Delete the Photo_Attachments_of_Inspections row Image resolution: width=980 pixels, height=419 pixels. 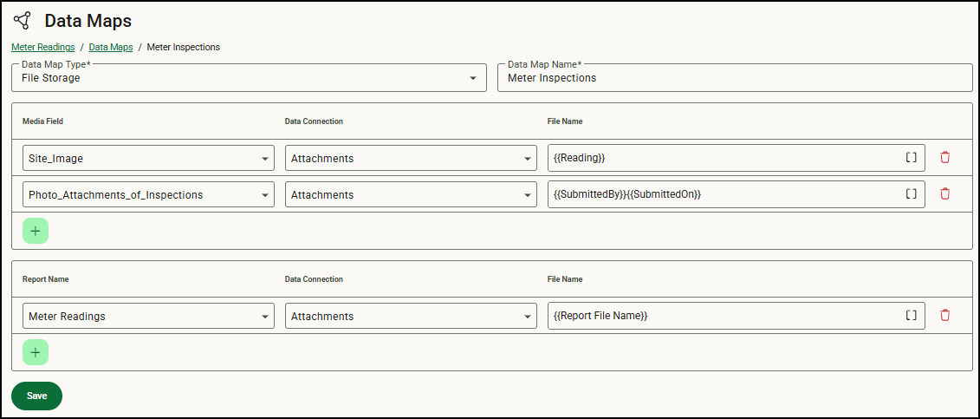(x=944, y=193)
